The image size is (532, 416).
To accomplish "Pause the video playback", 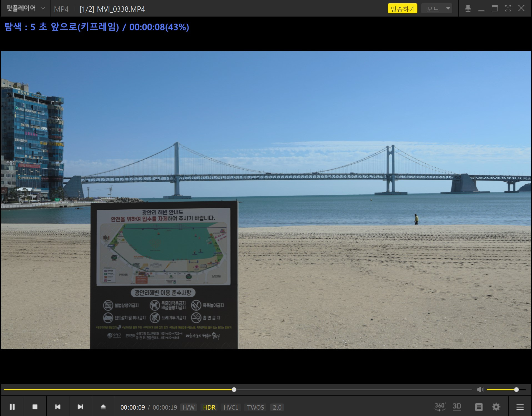I will [x=12, y=407].
